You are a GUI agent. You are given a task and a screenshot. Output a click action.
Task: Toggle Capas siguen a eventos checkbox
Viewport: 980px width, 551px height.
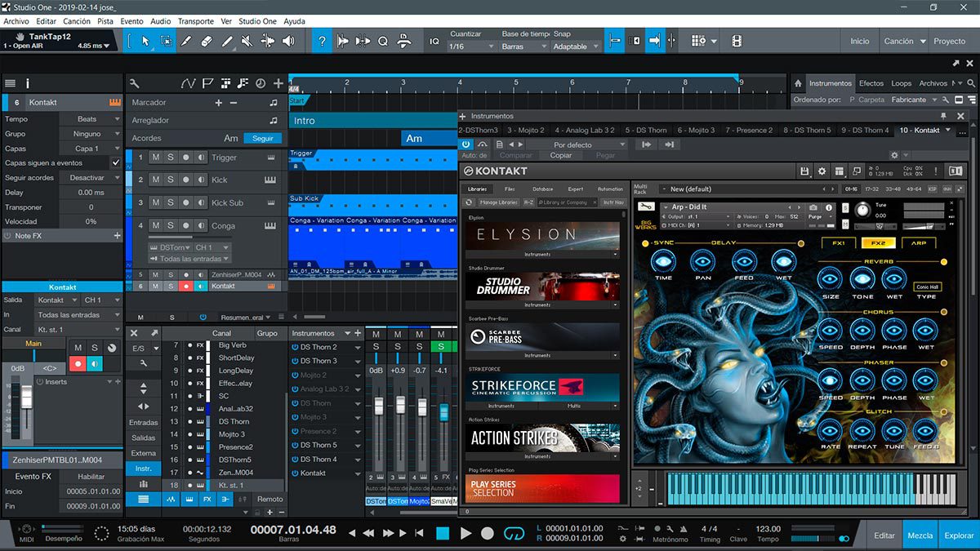(x=116, y=163)
